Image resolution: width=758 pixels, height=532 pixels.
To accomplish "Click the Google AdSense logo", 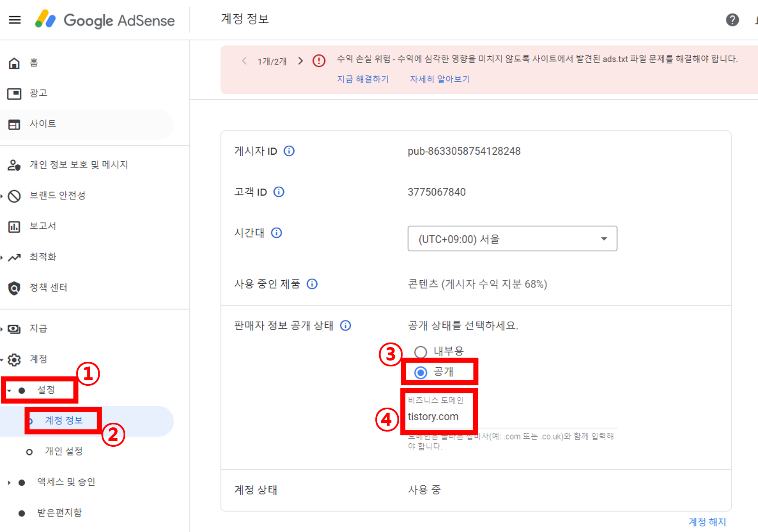I will [x=105, y=20].
